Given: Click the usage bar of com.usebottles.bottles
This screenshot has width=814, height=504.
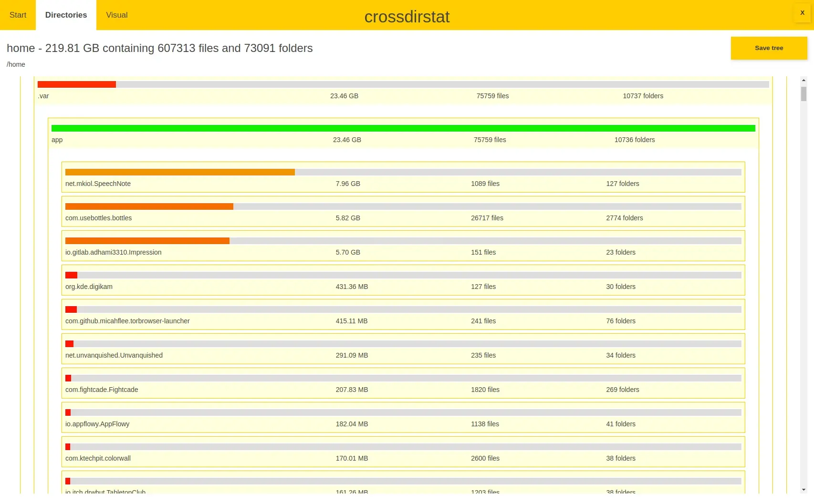Looking at the screenshot, I should [149, 206].
